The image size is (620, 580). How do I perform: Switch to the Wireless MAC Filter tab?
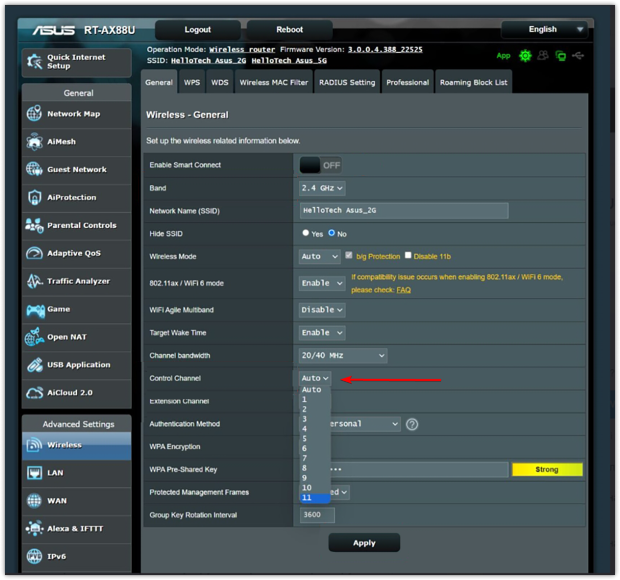[274, 82]
